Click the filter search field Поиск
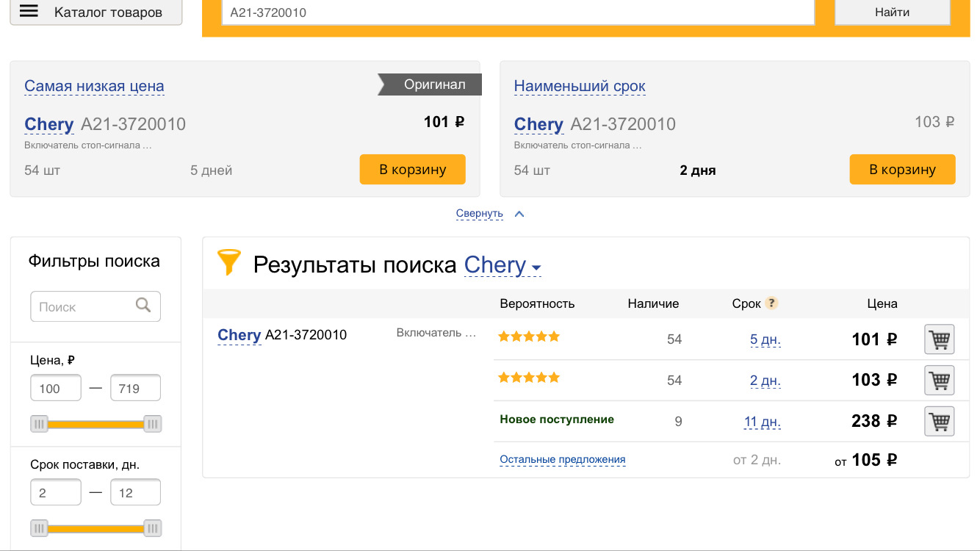This screenshot has width=980, height=551. coord(96,306)
